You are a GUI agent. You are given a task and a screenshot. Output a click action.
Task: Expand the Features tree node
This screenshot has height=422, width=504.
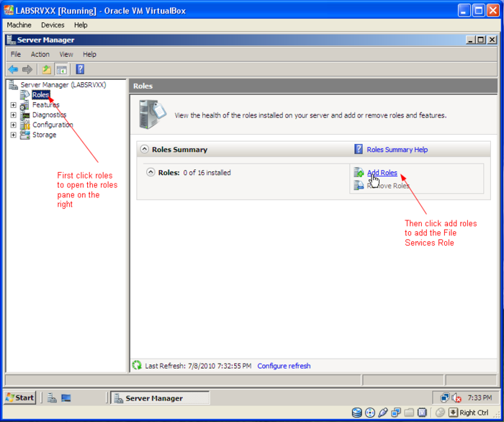coord(13,105)
